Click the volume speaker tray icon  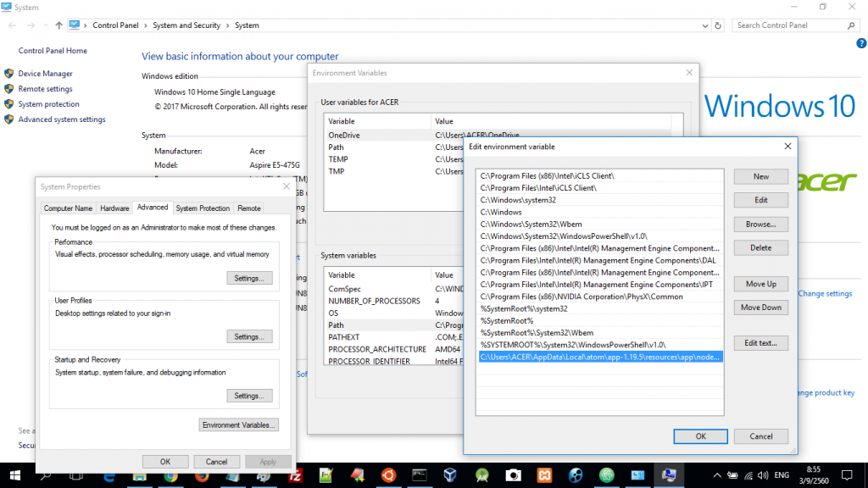[763, 475]
